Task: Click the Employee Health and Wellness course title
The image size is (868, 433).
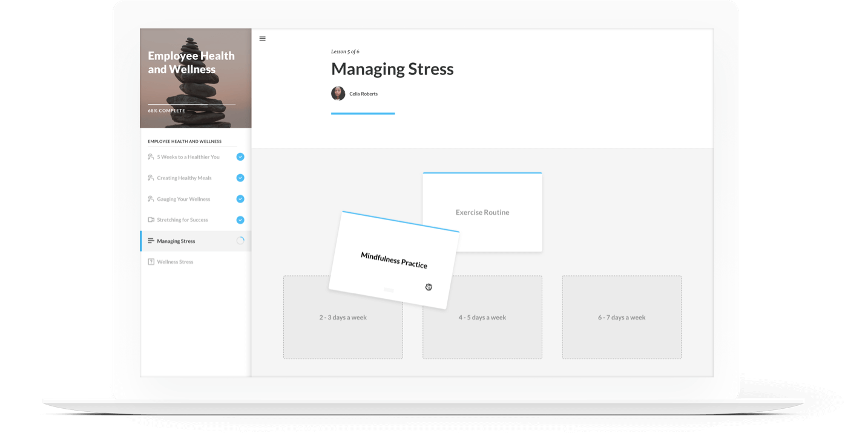Action: click(191, 62)
